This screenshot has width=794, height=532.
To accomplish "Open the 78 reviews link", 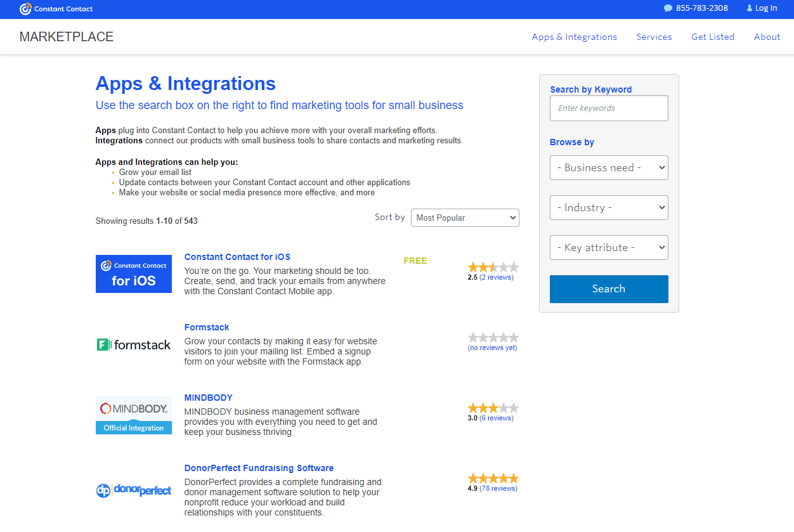I will point(498,488).
